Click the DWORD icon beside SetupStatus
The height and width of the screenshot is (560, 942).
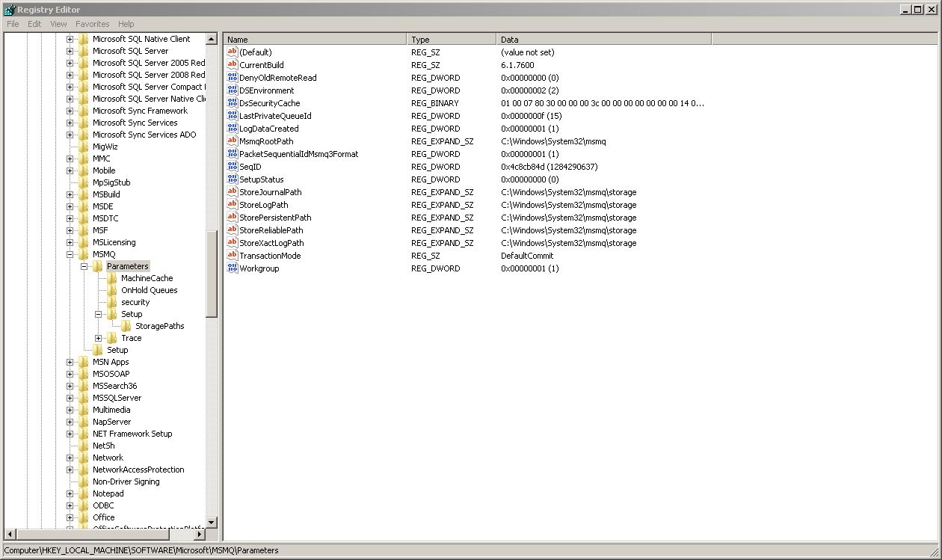(232, 179)
